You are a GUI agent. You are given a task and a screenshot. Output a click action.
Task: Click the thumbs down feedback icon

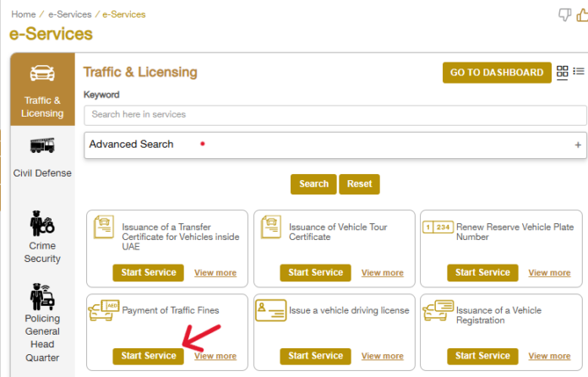[564, 15]
